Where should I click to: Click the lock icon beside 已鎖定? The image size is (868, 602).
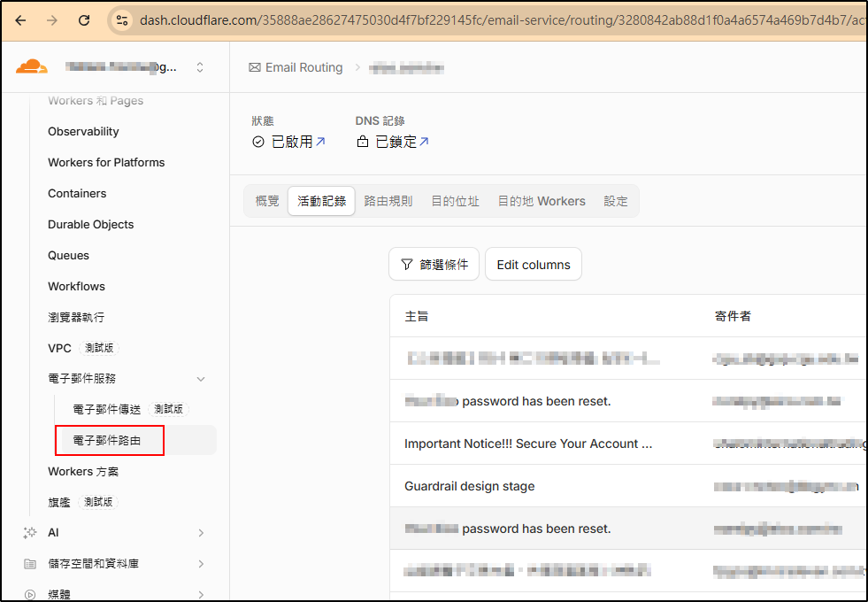(x=363, y=142)
